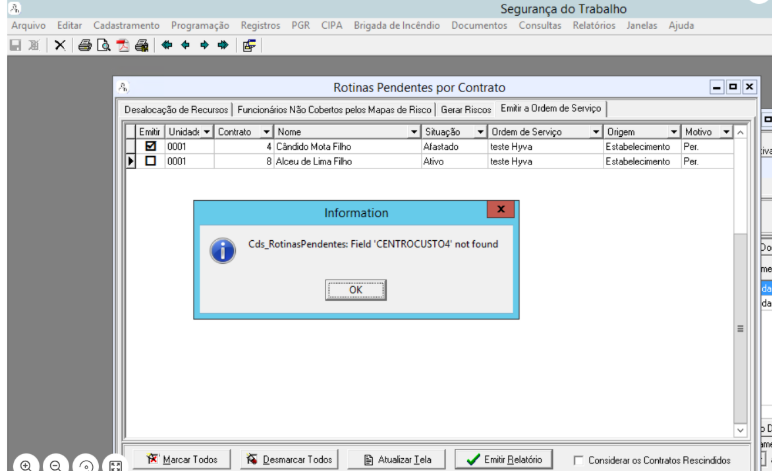Click the delete X icon in toolbar
Screen dimensions: 772x471
[x=60, y=45]
